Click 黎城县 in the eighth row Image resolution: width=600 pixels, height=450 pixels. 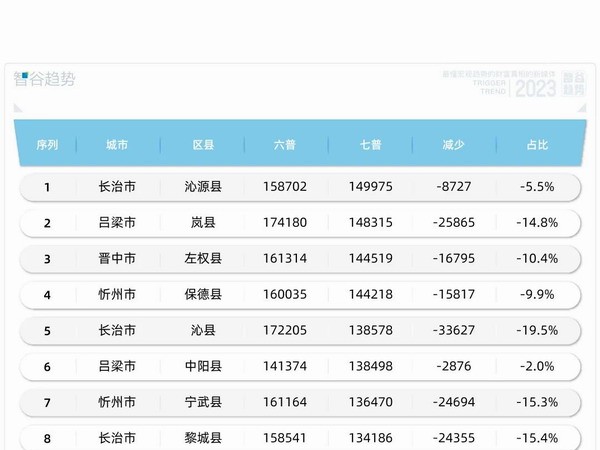[204, 438]
